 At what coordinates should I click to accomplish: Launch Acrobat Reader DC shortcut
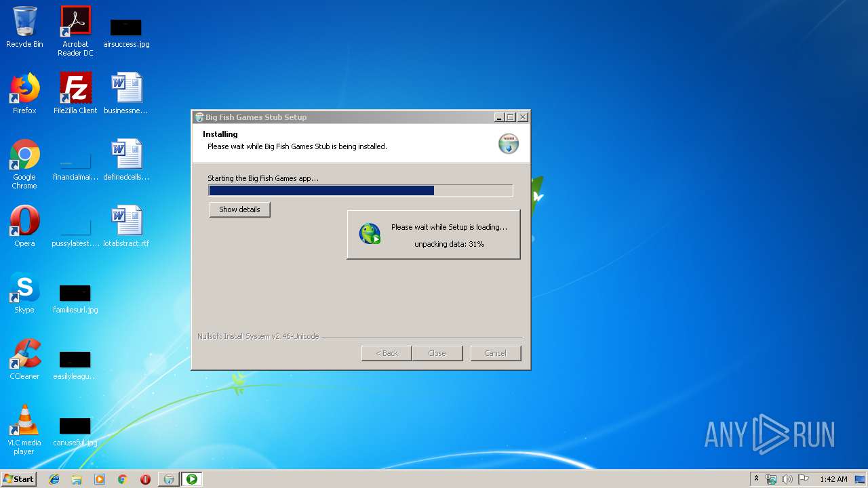pyautogui.click(x=75, y=31)
